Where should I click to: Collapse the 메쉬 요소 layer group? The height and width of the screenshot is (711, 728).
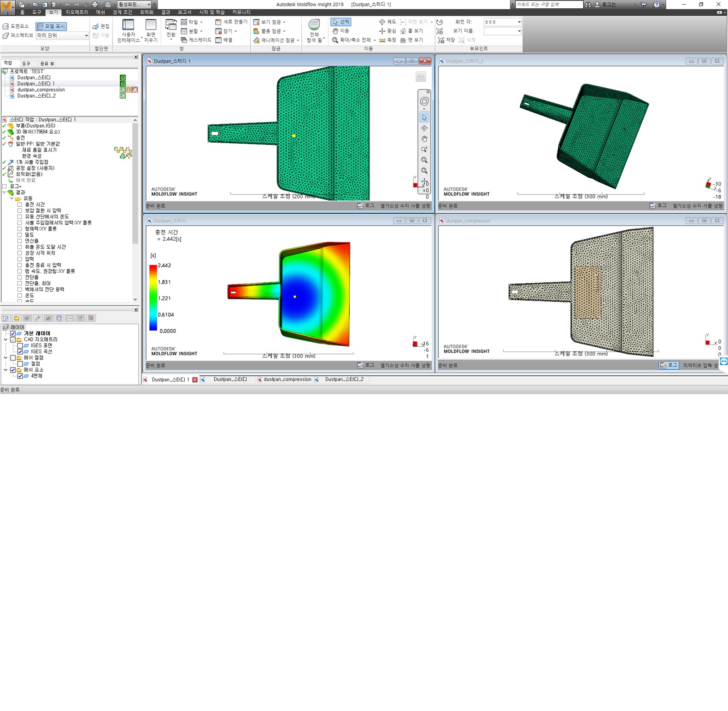[6, 370]
